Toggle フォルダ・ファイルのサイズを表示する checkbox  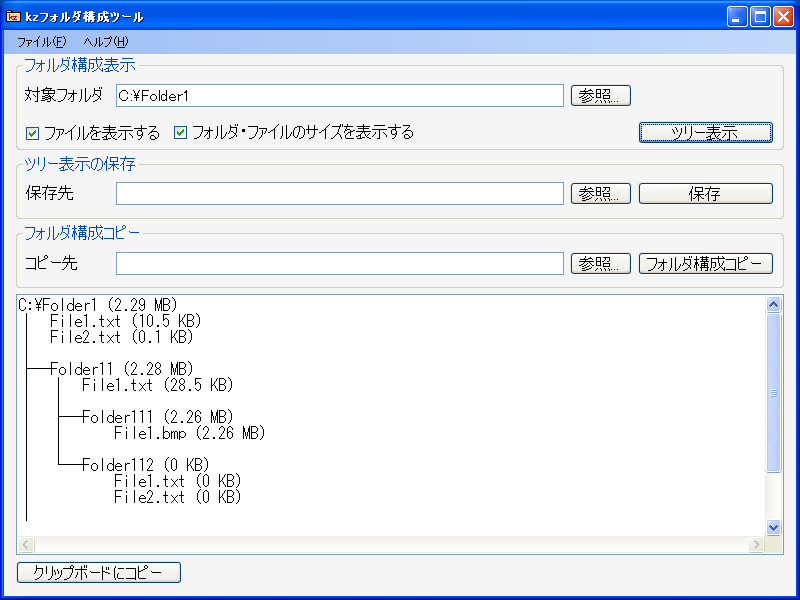(x=180, y=133)
